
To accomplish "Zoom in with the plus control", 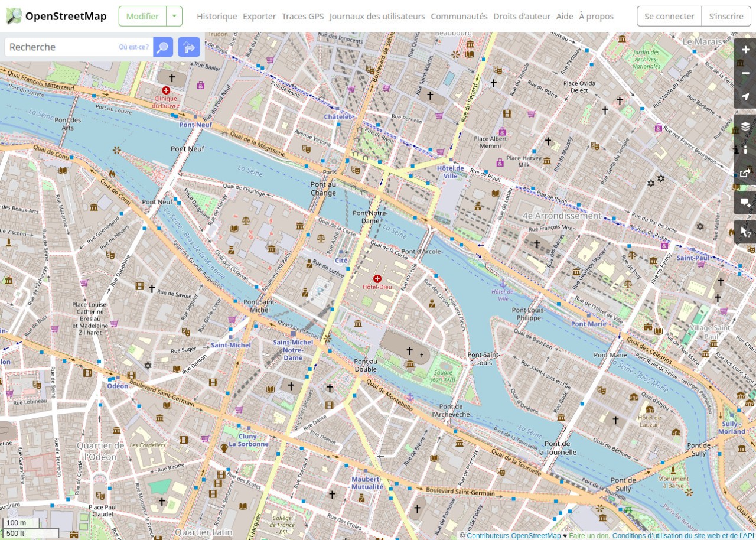I will tap(745, 50).
